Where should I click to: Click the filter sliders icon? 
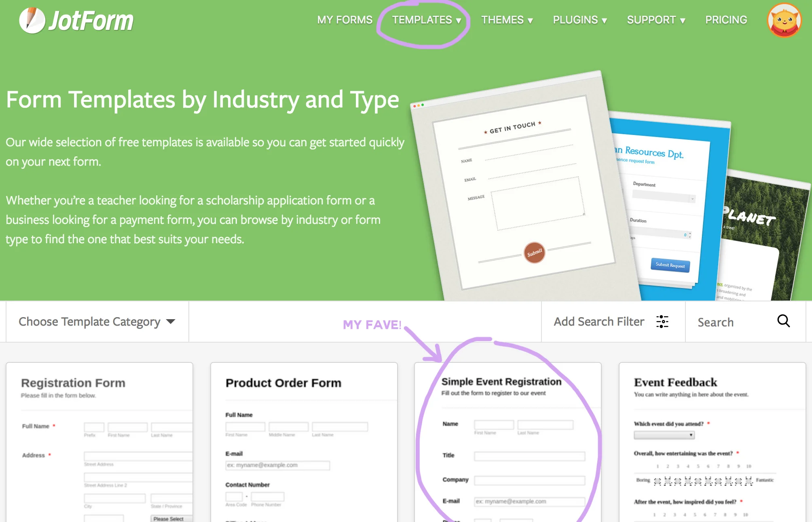[x=662, y=322]
